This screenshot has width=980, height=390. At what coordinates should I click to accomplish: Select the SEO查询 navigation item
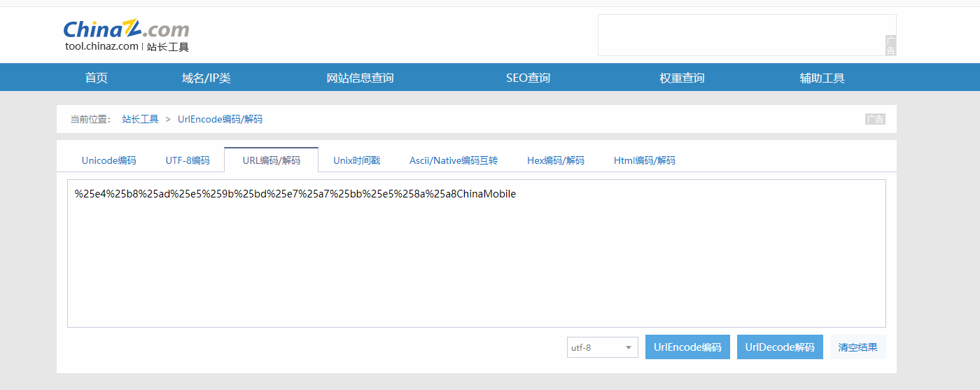[528, 78]
